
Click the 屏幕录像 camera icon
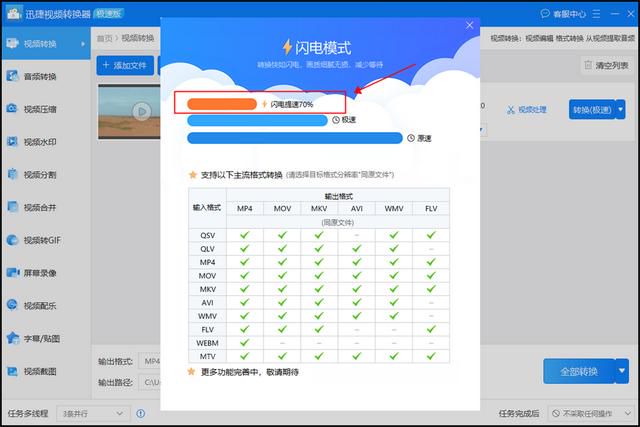tap(12, 272)
